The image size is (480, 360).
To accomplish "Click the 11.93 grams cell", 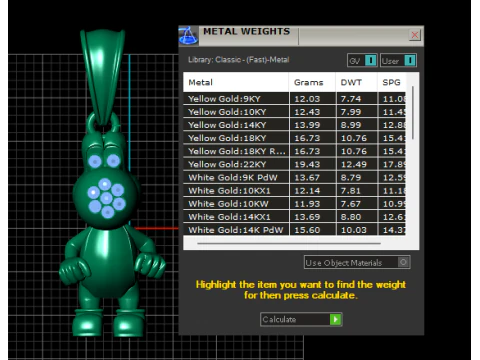I will point(313,203).
